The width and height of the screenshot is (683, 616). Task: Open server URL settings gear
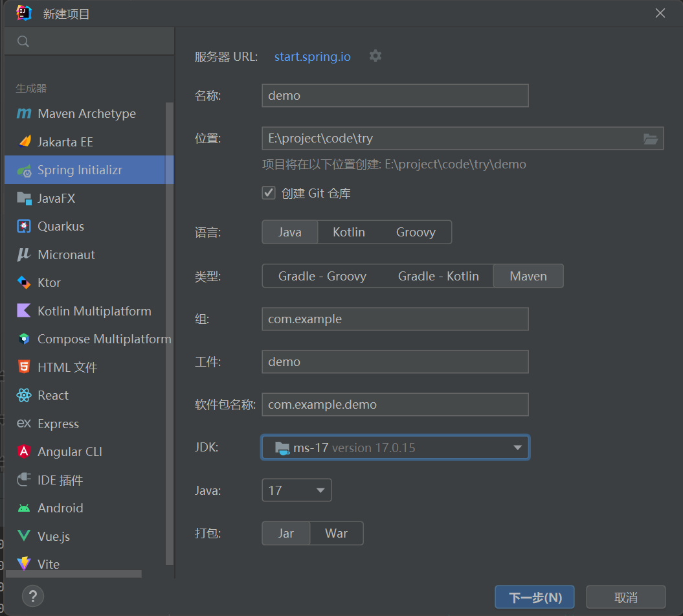pos(375,56)
